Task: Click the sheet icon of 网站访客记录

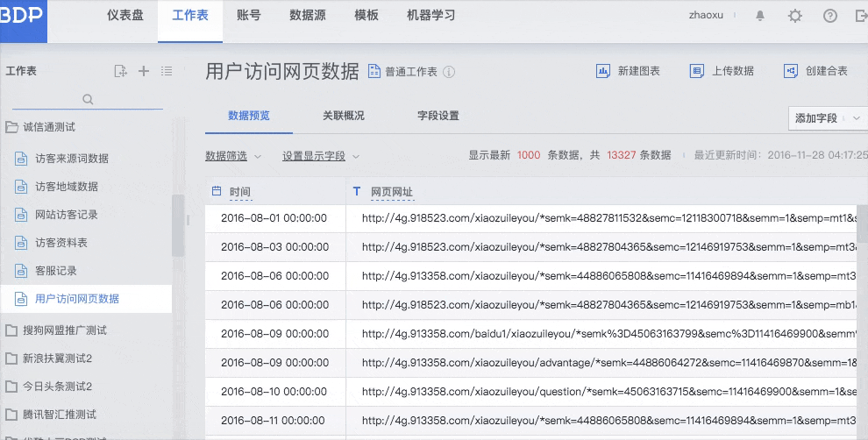Action: click(x=21, y=215)
